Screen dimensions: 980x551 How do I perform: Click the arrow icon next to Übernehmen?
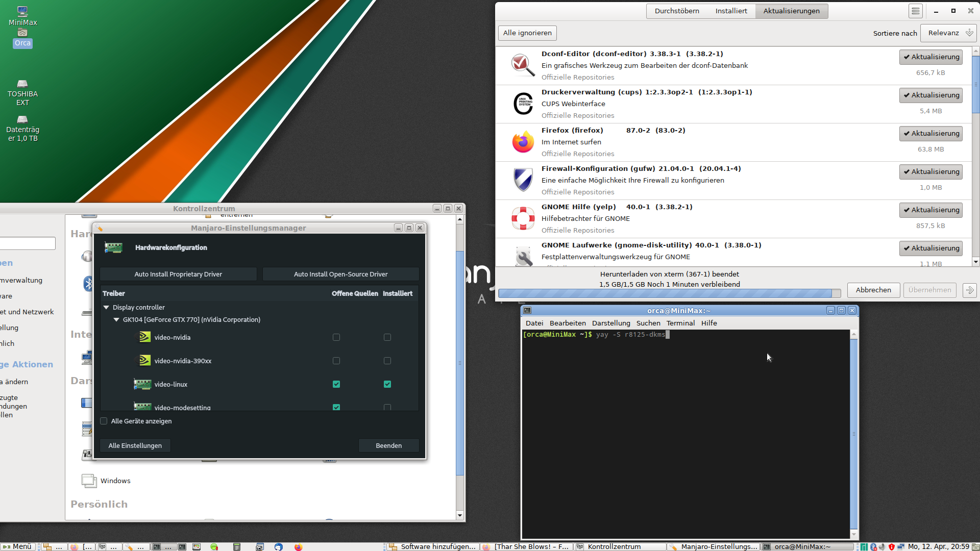(x=969, y=290)
